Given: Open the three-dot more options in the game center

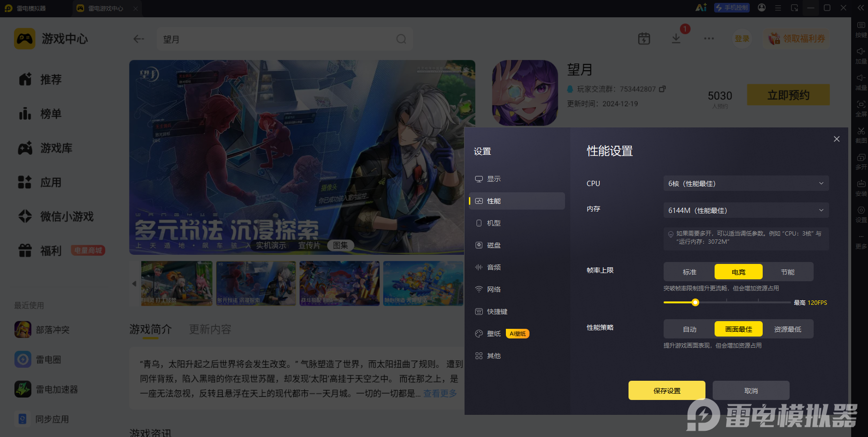Looking at the screenshot, I should tap(709, 39).
